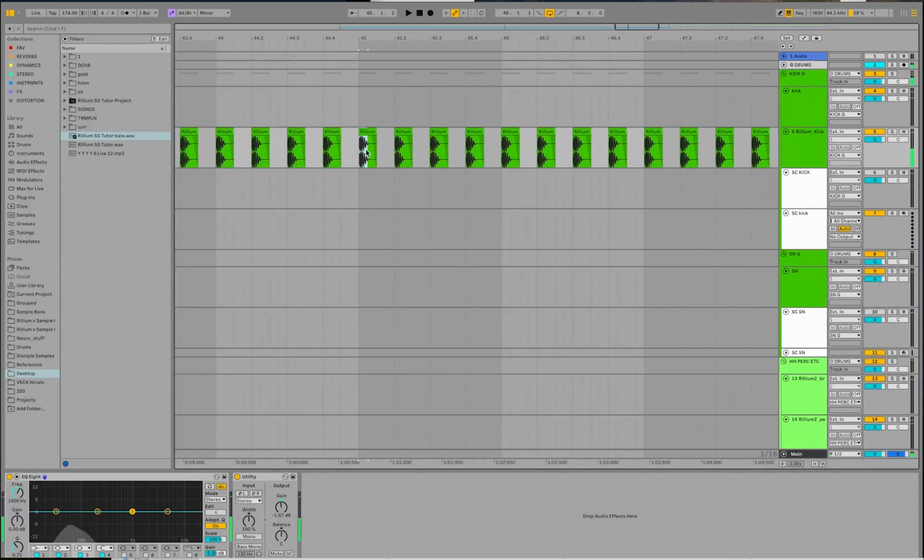The width and height of the screenshot is (924, 560).
Task: Jump to previous locator arrow
Action: (783, 46)
